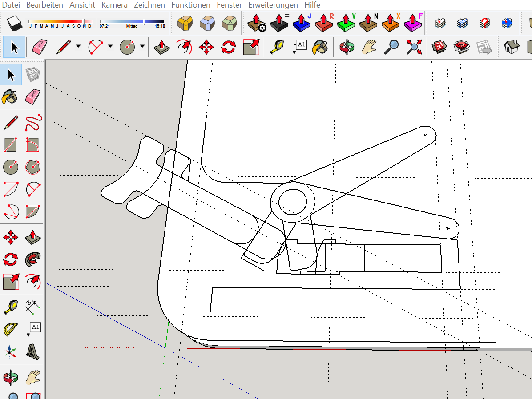Select the brown N Normal Push Pull tool
Viewport: 532px width, 399px height.
pyautogui.click(x=368, y=23)
